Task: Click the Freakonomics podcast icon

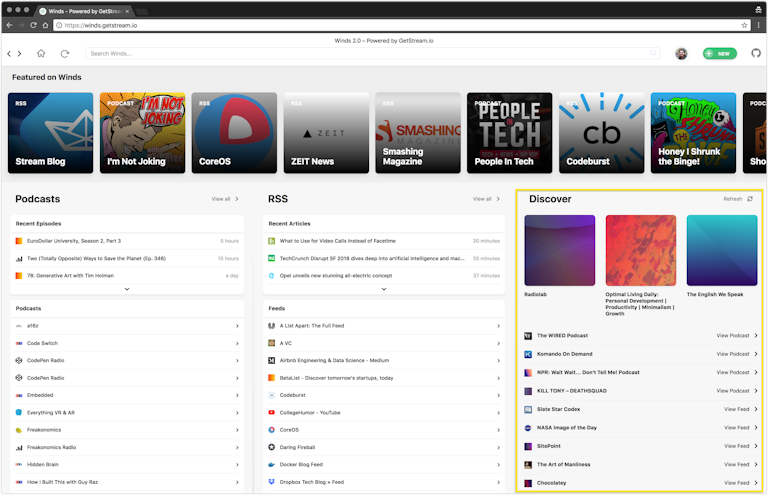Action: click(19, 430)
